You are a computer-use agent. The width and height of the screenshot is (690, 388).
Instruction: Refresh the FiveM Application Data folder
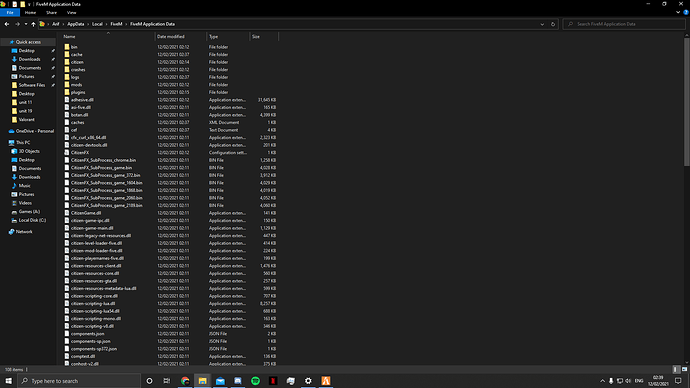[553, 24]
